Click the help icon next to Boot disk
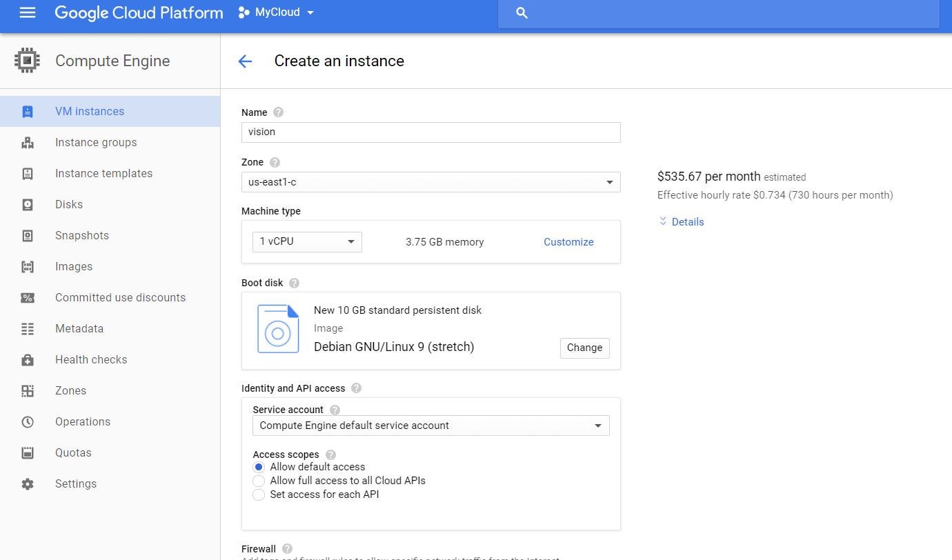The image size is (952, 560). click(x=294, y=283)
